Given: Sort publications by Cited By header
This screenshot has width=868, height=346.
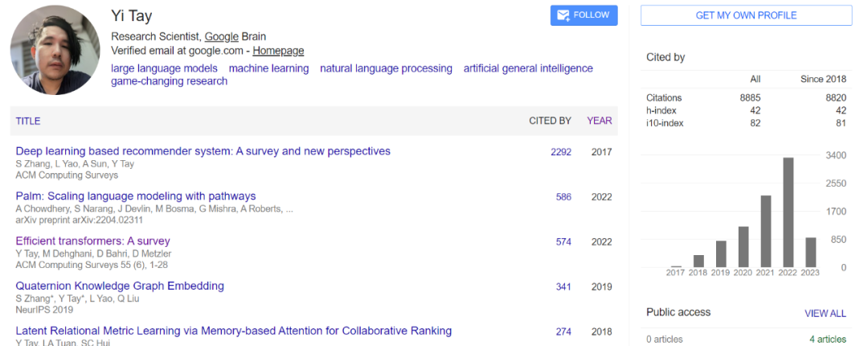Looking at the screenshot, I should coord(550,121).
